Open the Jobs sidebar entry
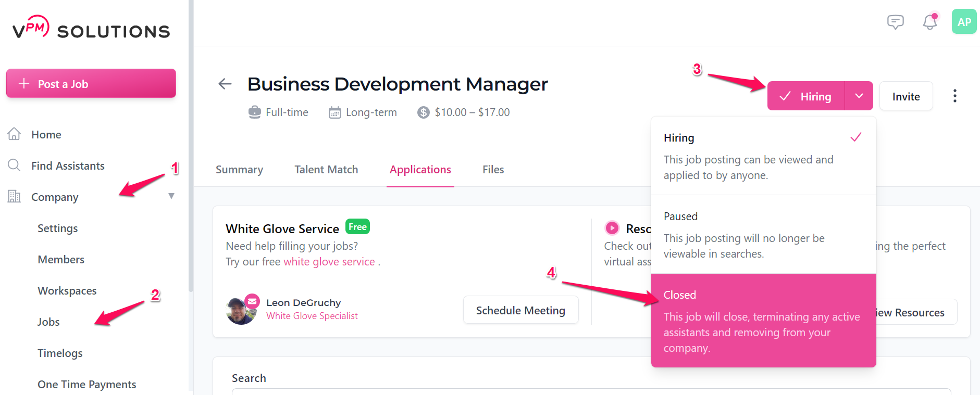This screenshot has height=395, width=980. pyautogui.click(x=48, y=322)
